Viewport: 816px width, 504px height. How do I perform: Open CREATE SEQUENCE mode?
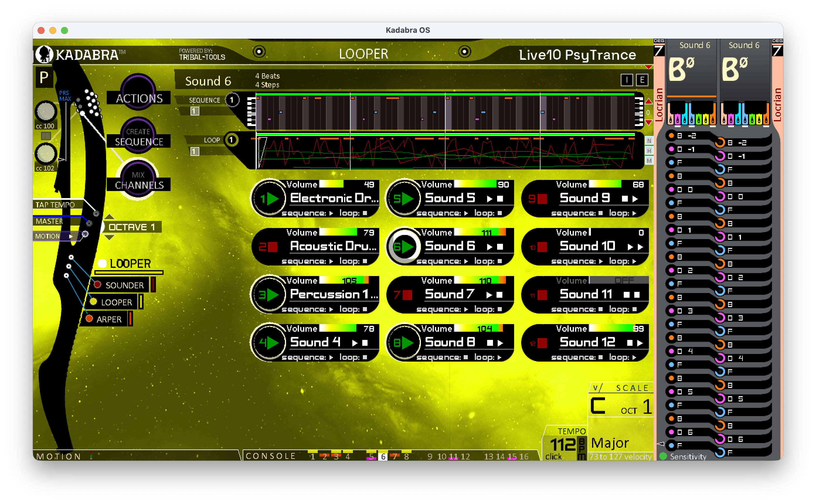click(138, 136)
